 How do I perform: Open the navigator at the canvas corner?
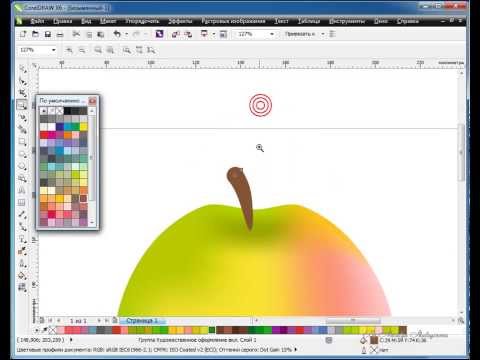click(x=461, y=321)
